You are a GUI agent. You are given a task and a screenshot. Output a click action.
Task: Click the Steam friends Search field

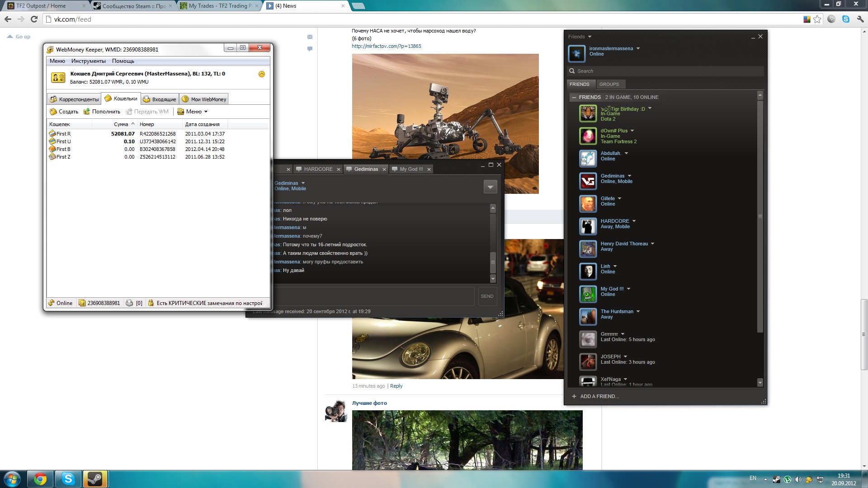[x=665, y=71]
